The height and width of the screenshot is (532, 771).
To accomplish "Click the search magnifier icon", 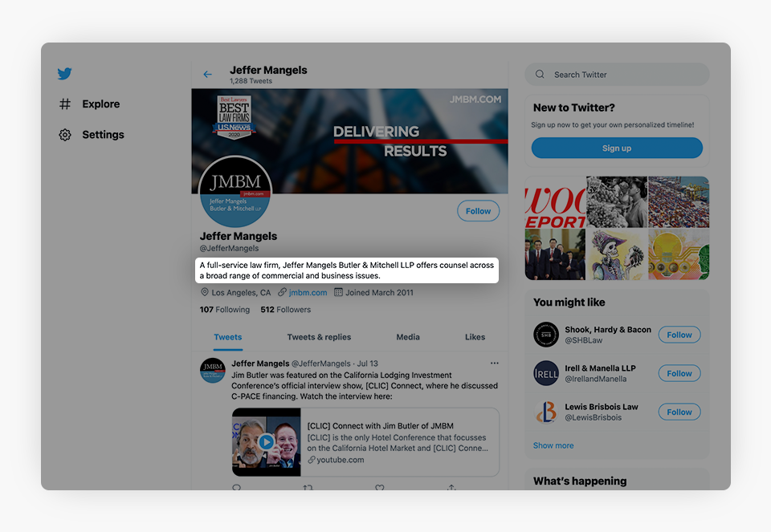I will 540,74.
